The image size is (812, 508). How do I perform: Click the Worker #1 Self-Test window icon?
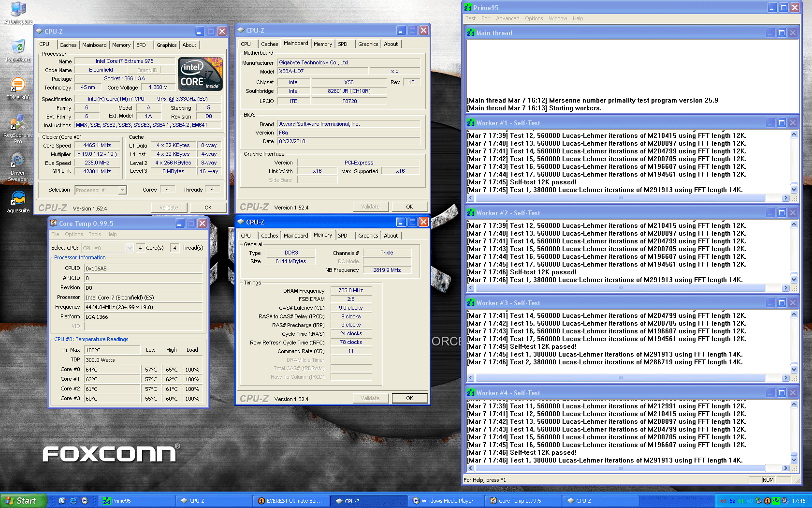471,123
